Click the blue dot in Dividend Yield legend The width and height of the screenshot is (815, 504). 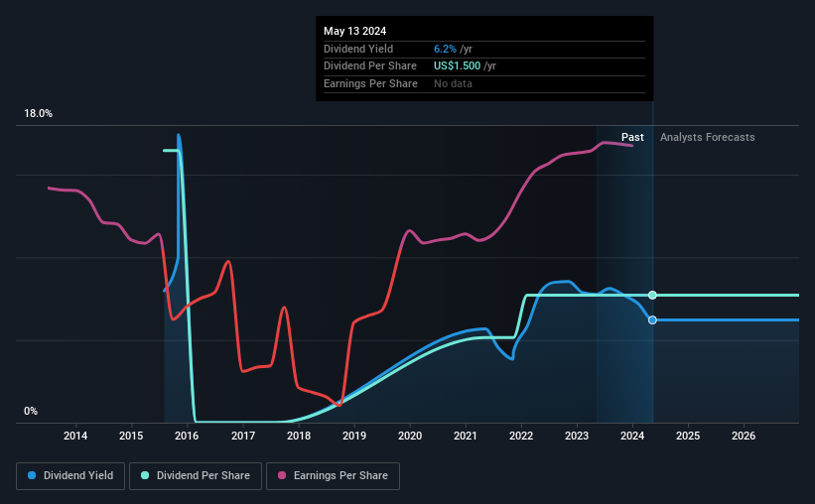pyautogui.click(x=32, y=475)
